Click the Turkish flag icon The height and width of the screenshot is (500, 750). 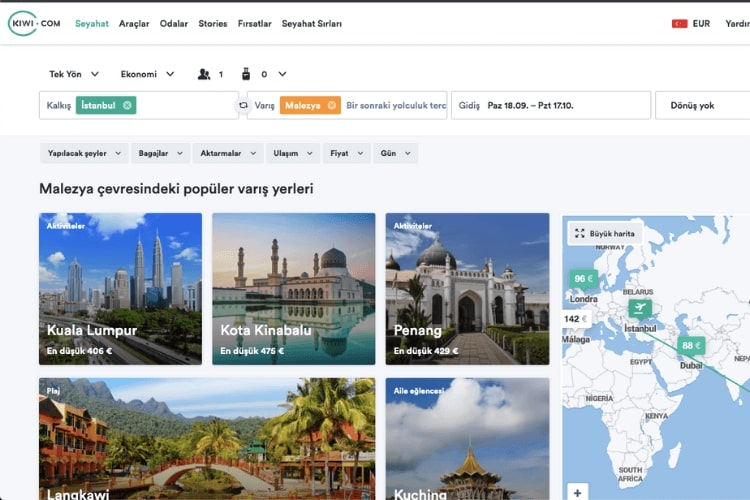click(679, 23)
